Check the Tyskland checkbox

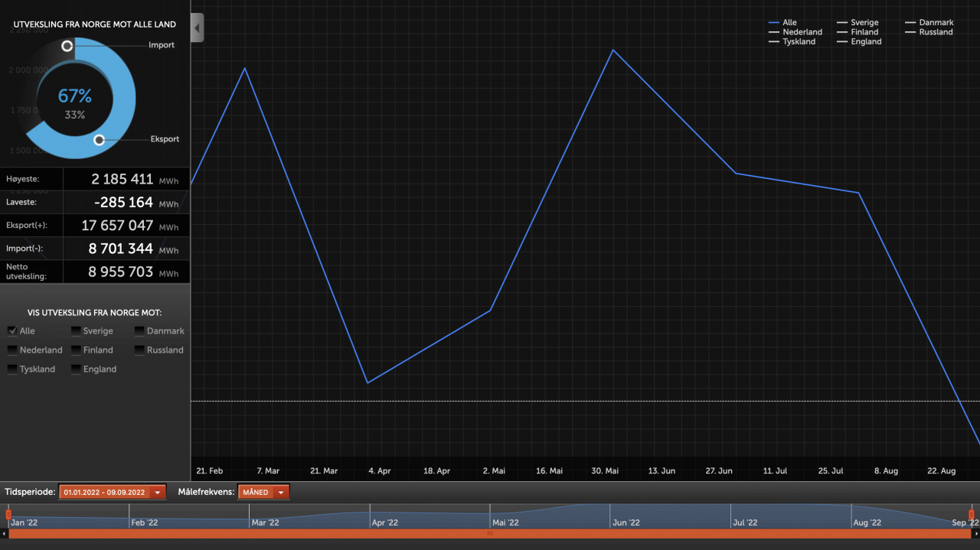click(x=12, y=369)
